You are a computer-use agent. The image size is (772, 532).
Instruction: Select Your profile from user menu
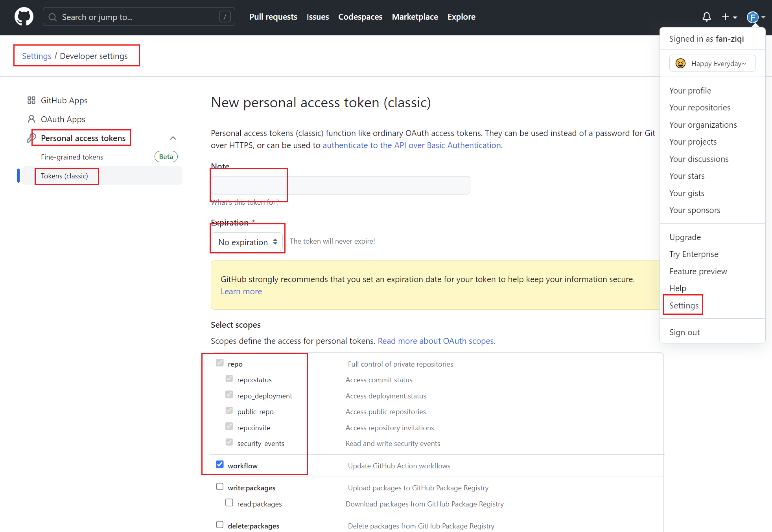[690, 91]
